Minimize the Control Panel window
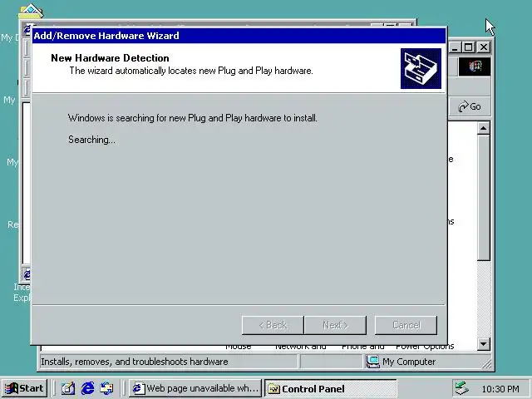 point(455,47)
